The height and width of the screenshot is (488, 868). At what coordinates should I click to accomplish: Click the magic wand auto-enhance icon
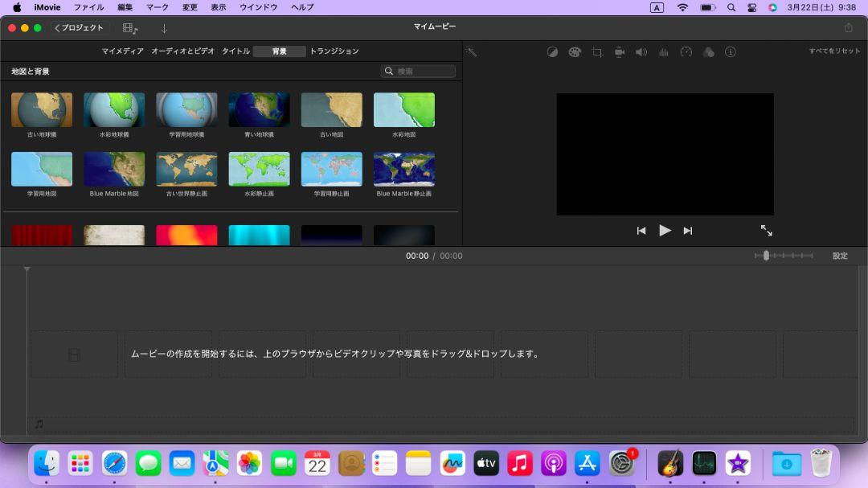pos(471,51)
